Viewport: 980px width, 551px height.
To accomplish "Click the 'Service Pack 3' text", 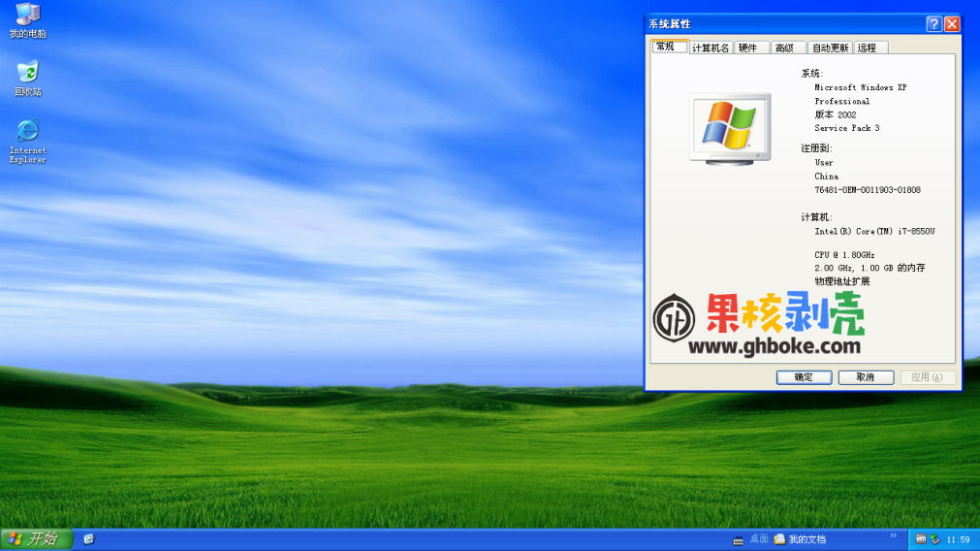I will [847, 128].
